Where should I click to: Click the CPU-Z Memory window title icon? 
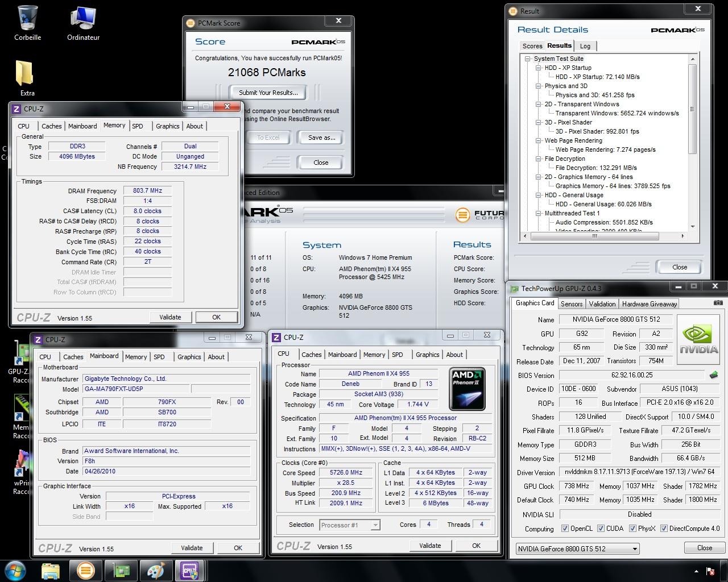pyautogui.click(x=16, y=109)
